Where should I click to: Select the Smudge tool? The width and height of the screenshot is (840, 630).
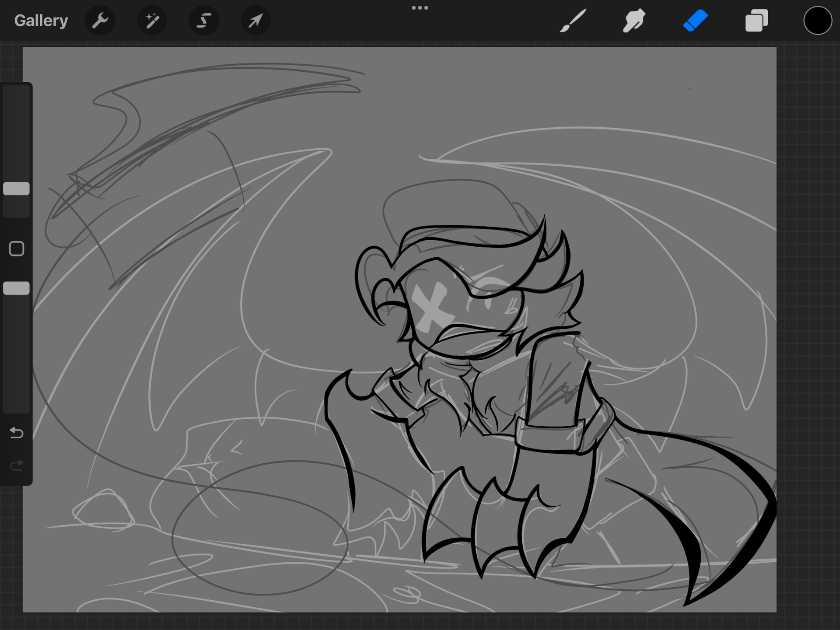point(634,21)
